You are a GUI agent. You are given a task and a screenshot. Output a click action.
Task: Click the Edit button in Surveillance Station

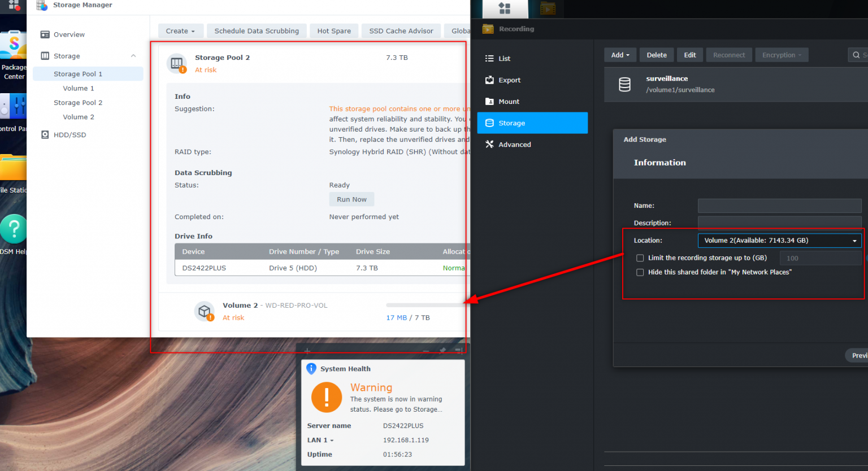(x=689, y=54)
